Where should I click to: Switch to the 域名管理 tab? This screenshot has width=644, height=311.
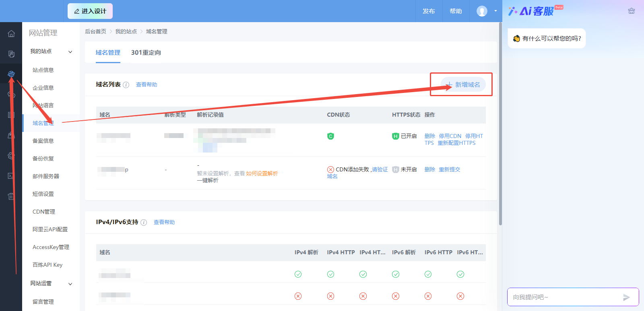click(x=108, y=53)
